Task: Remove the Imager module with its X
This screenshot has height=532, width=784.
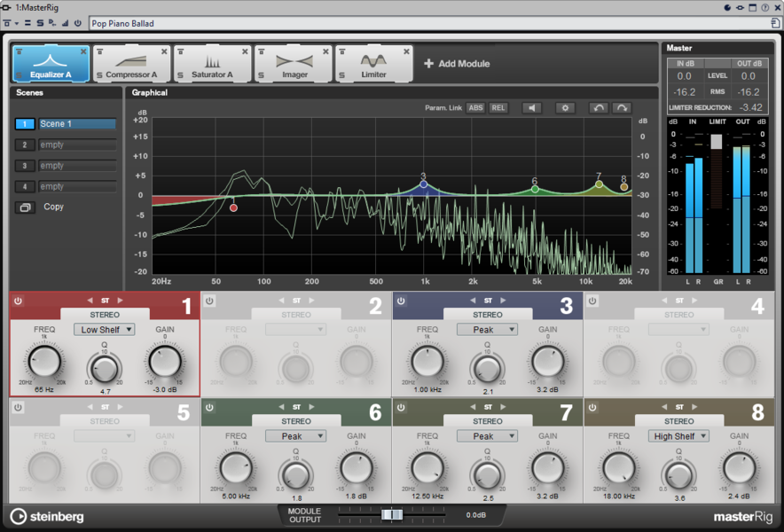Action: [325, 51]
